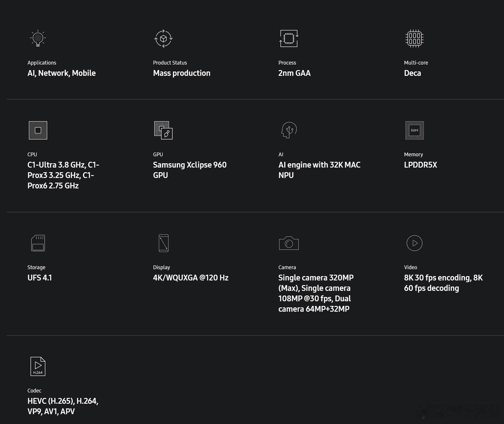Screen dimensions: 504x424
Task: Select the 'Samsung Xclipse 960 GPU' text
Action: (190, 170)
